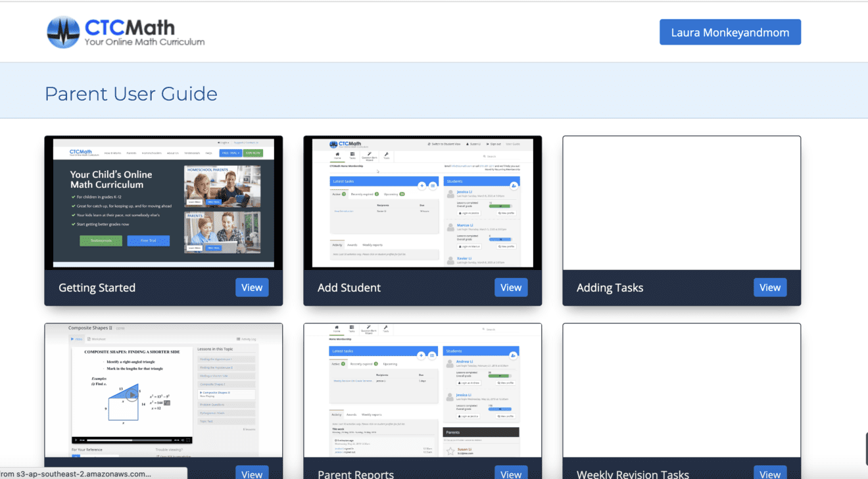This screenshot has width=868, height=479.
Task: Select View for Weekly Revision Tasks
Action: (770, 473)
